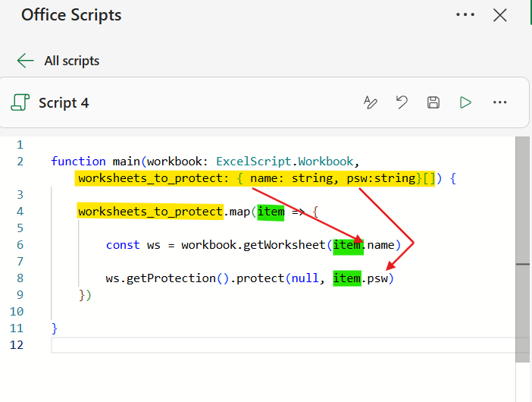
Task: Click 'worksheets_to_protect' parameter in function signature
Action: coord(150,178)
